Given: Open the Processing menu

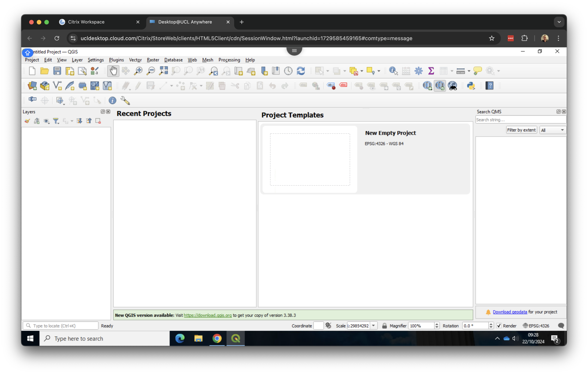Looking at the screenshot, I should [229, 60].
